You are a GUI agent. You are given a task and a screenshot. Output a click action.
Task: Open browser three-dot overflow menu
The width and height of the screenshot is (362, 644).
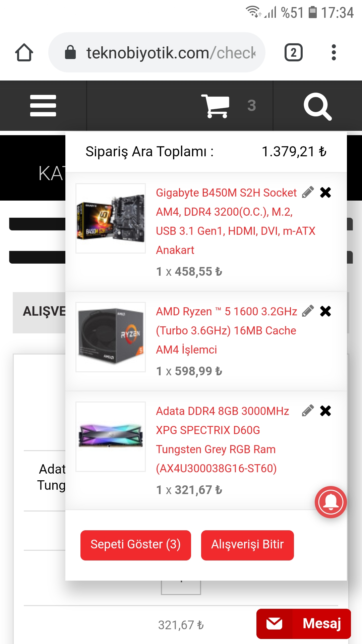click(334, 53)
